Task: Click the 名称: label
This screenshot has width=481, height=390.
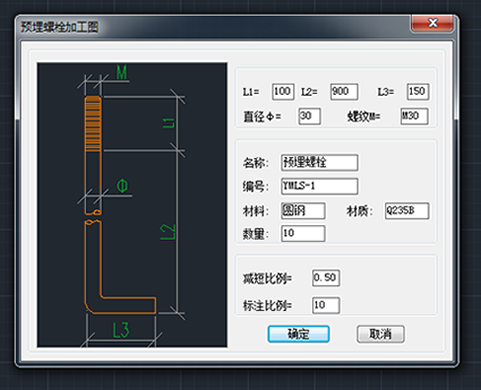Action: (x=256, y=163)
